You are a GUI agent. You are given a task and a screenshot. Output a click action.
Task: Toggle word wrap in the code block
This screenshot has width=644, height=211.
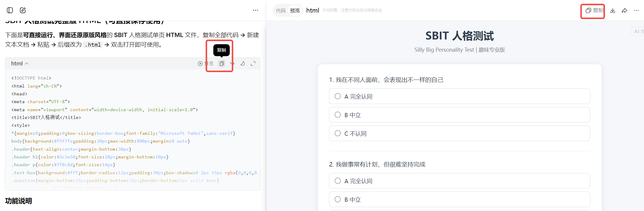(232, 63)
